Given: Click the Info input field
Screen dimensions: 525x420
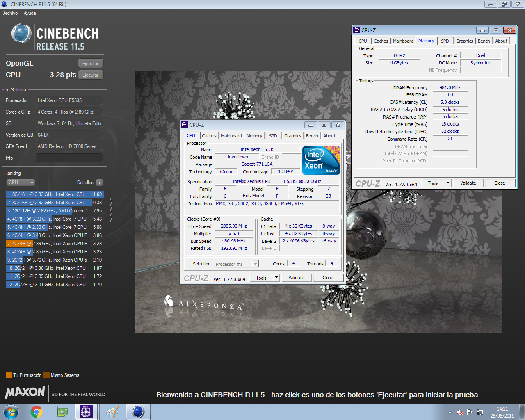Looking at the screenshot, I should (x=69, y=158).
